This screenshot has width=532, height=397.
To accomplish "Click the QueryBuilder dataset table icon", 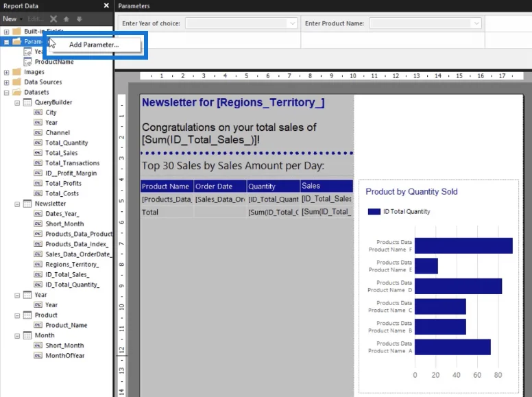I will click(27, 102).
